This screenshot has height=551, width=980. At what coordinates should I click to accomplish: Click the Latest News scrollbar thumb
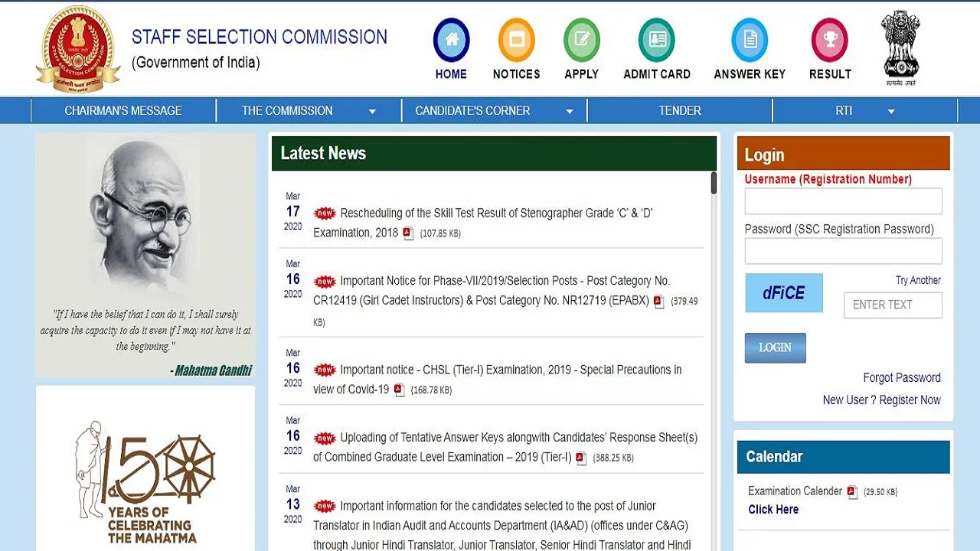[714, 183]
